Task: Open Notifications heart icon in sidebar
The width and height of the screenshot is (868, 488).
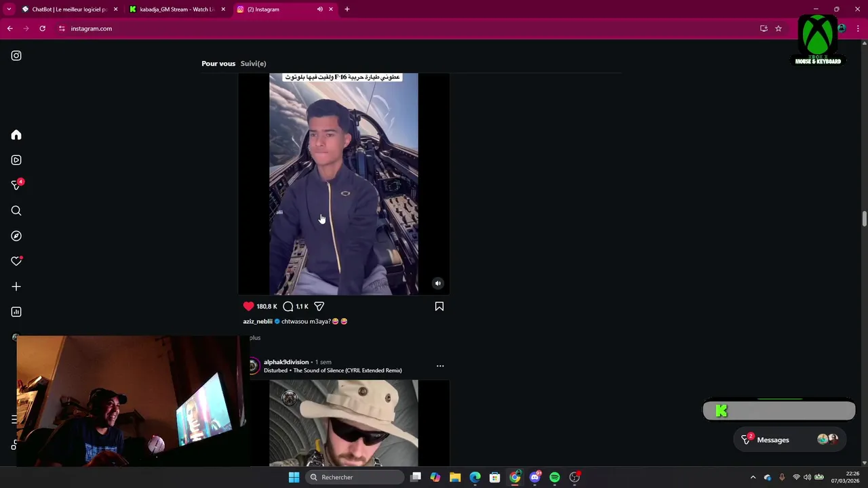Action: click(17, 261)
